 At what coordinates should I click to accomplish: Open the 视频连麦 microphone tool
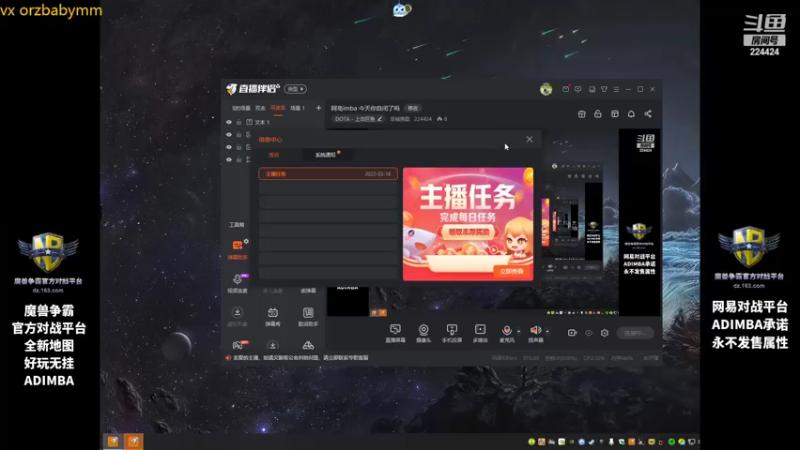coord(237,283)
